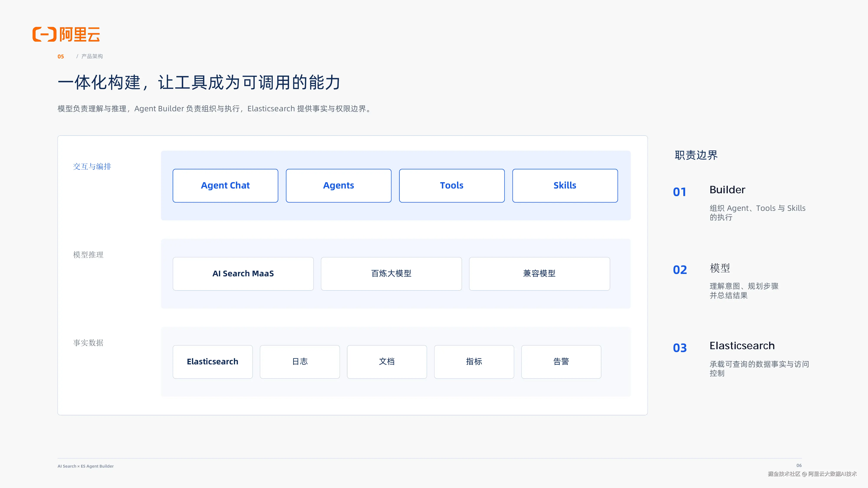Click the slide title 一体化构建
Viewport: 868px width, 488px height.
pyautogui.click(x=199, y=82)
